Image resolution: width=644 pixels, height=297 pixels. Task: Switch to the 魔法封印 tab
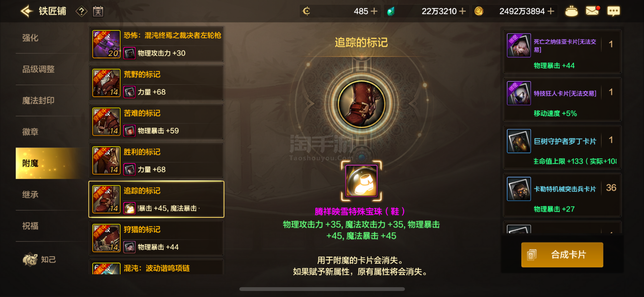coord(38,101)
